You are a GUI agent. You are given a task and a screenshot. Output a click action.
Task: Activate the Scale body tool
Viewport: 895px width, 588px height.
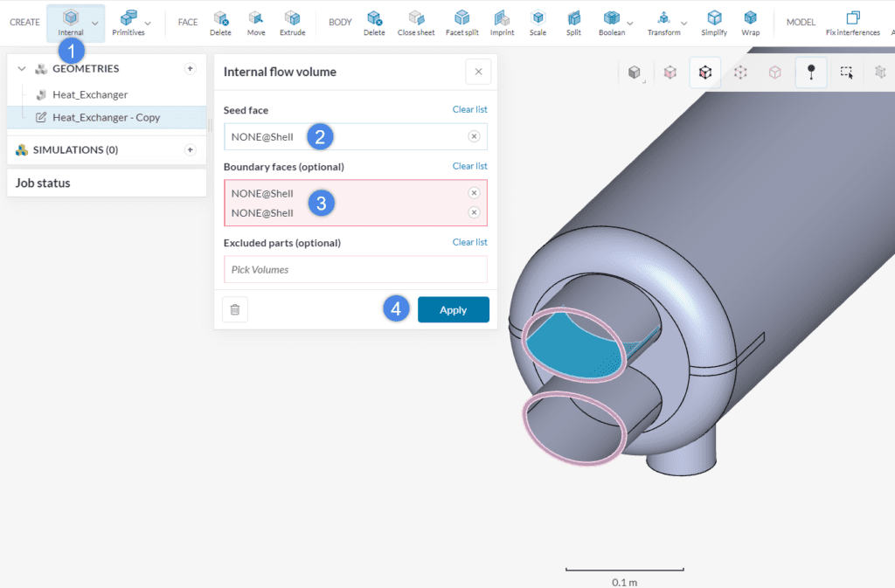(538, 22)
